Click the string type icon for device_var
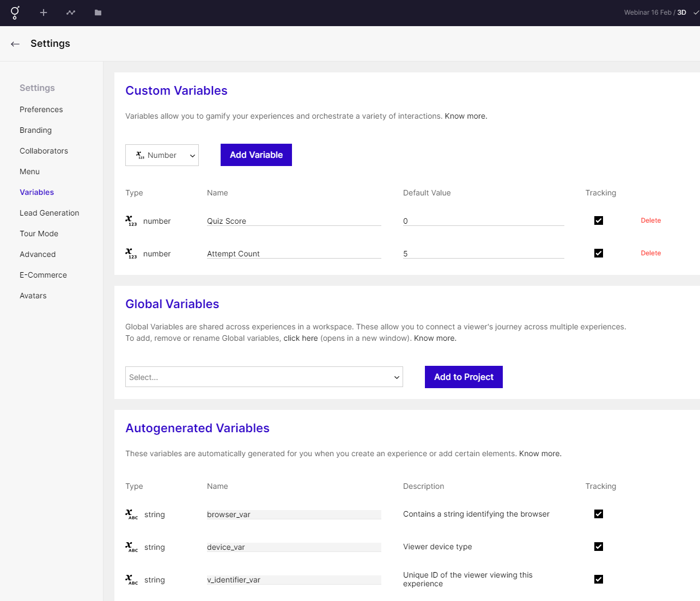Screen dimensions: 700x601 (x=131, y=547)
